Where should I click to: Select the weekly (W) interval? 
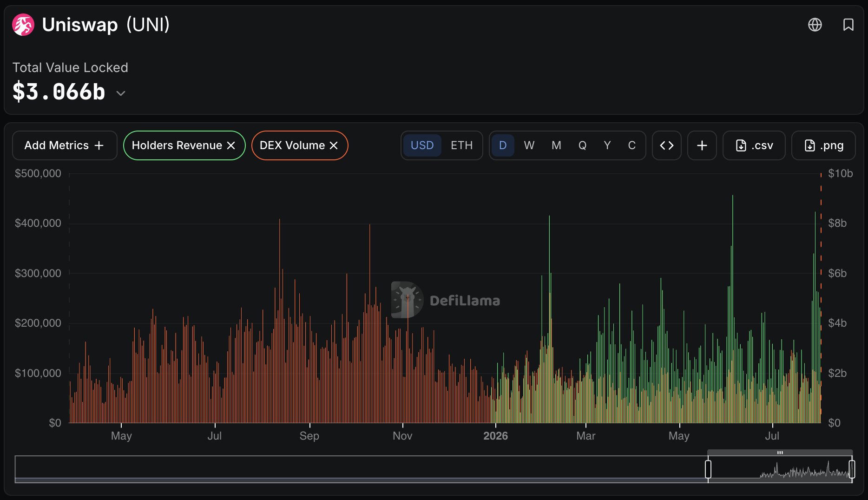[529, 145]
